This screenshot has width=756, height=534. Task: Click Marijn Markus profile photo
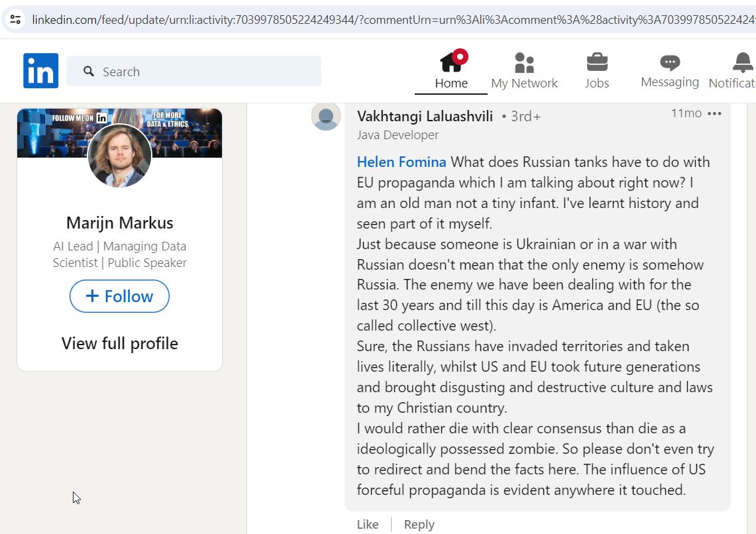coord(119,155)
